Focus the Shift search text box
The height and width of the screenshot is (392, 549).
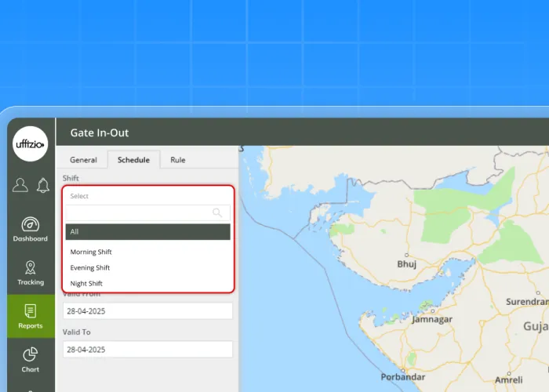[x=137, y=212]
